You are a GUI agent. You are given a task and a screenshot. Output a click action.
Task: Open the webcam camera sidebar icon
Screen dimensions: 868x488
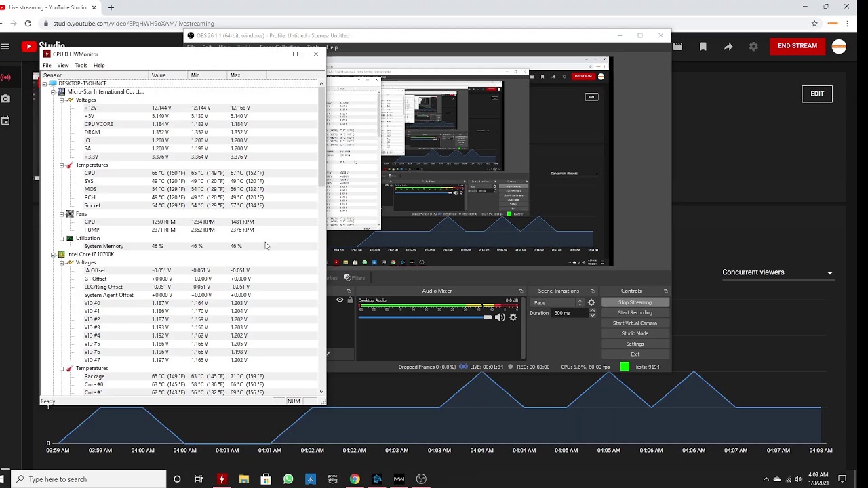coord(5,99)
